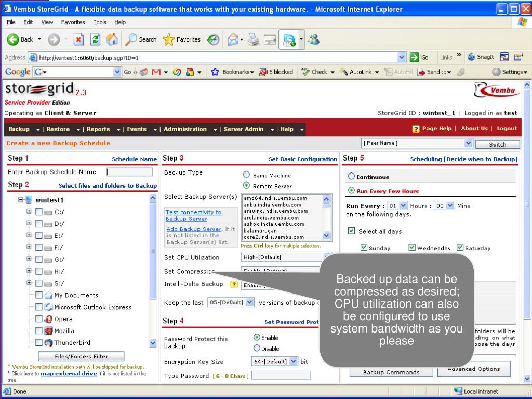Check the Thunderbird checkbox

click(x=38, y=343)
